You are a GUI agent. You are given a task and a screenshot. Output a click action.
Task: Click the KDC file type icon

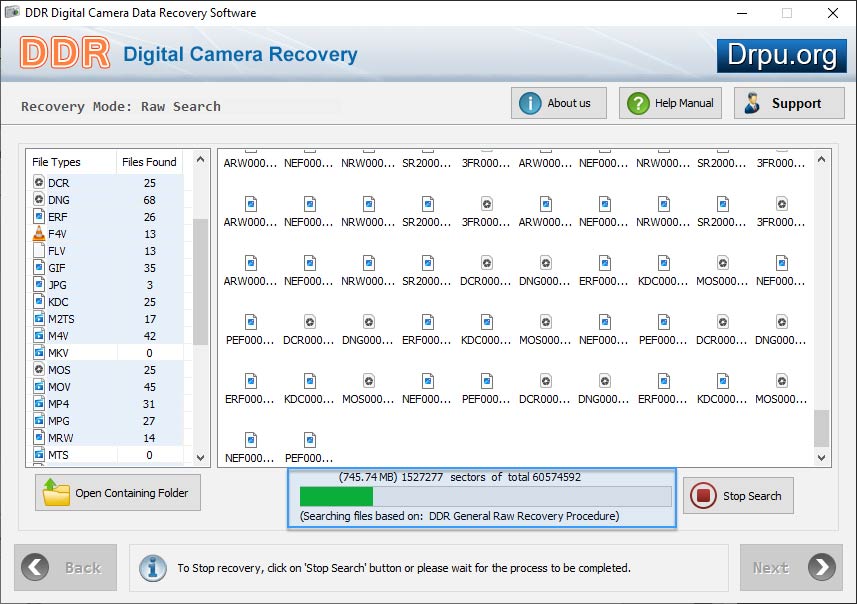39,301
